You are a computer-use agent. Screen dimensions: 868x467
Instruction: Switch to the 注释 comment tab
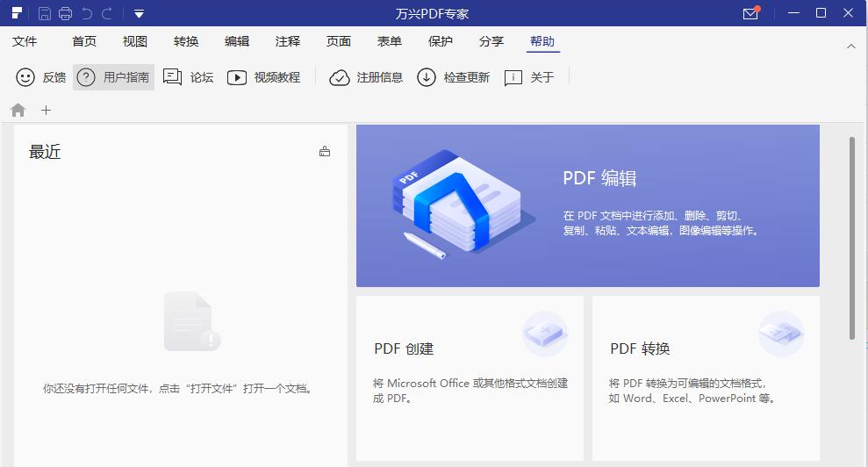288,41
